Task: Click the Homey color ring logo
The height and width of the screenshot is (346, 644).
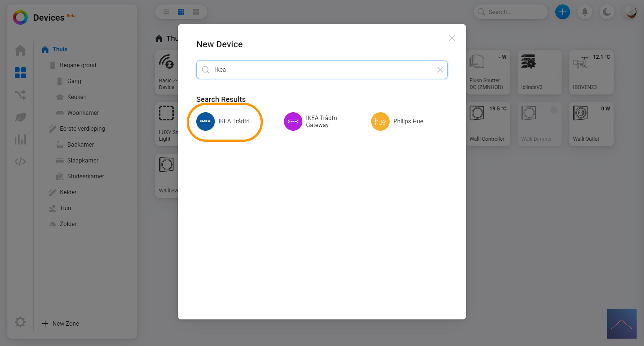Action: [20, 17]
